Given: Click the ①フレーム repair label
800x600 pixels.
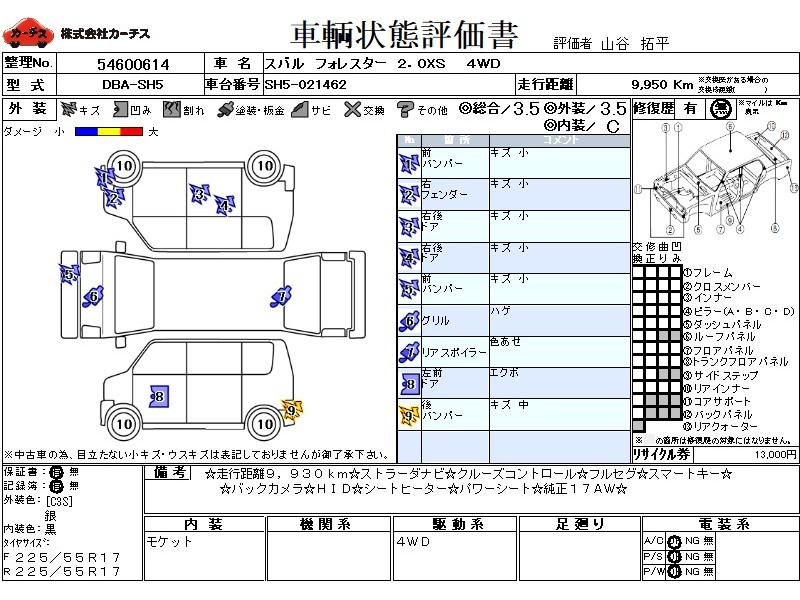Looking at the screenshot, I should (708, 273).
